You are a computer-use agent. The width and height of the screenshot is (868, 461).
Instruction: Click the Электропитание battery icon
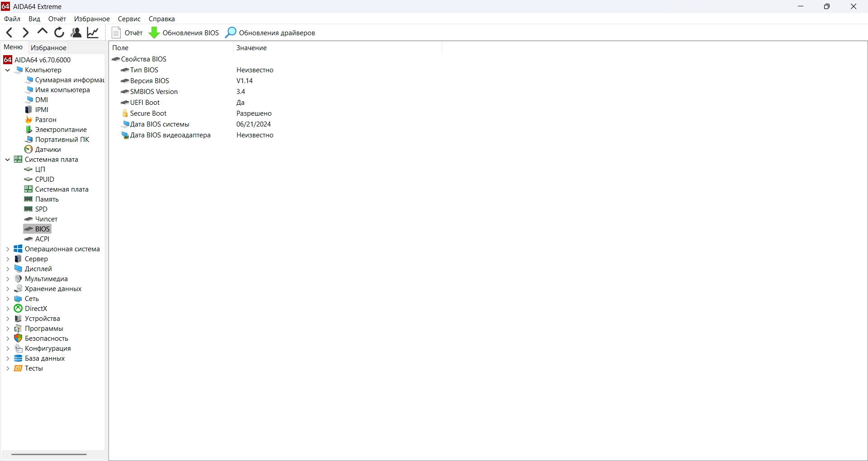click(28, 130)
